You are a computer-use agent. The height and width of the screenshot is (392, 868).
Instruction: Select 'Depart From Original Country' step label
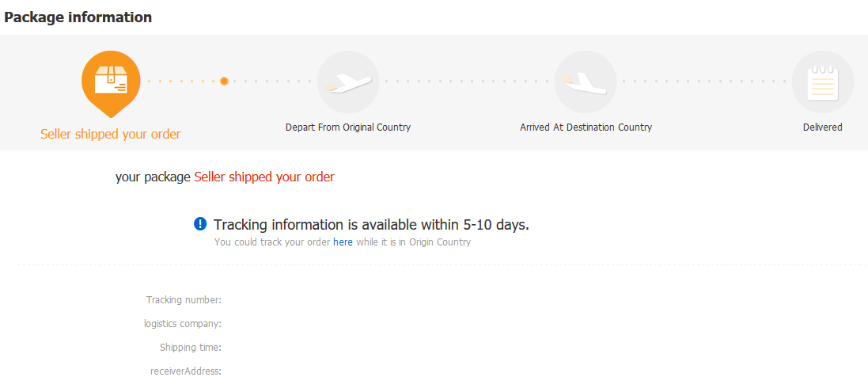tap(348, 127)
